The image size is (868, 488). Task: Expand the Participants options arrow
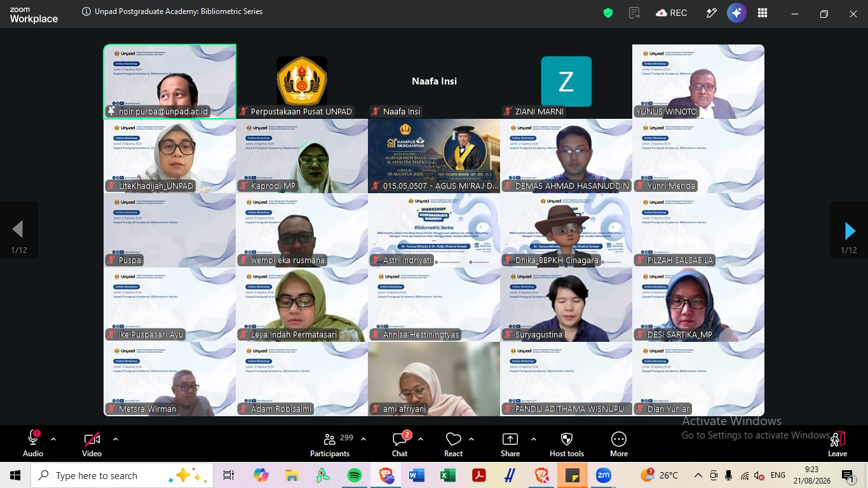coord(363,439)
